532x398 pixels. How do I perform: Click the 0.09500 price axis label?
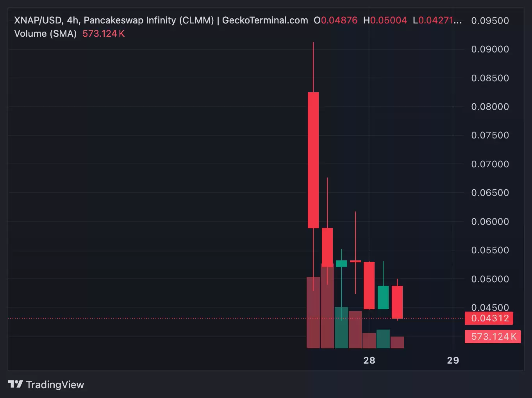click(490, 21)
